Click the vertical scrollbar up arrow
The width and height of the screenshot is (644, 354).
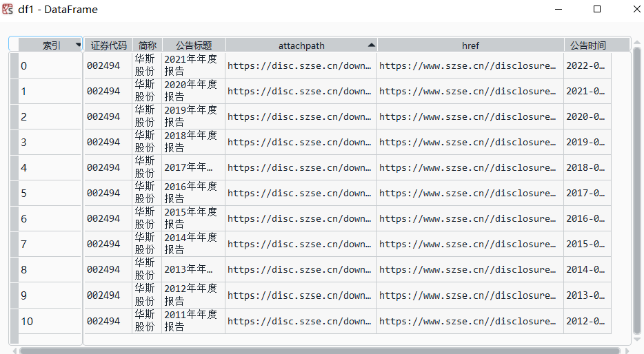[637, 42]
